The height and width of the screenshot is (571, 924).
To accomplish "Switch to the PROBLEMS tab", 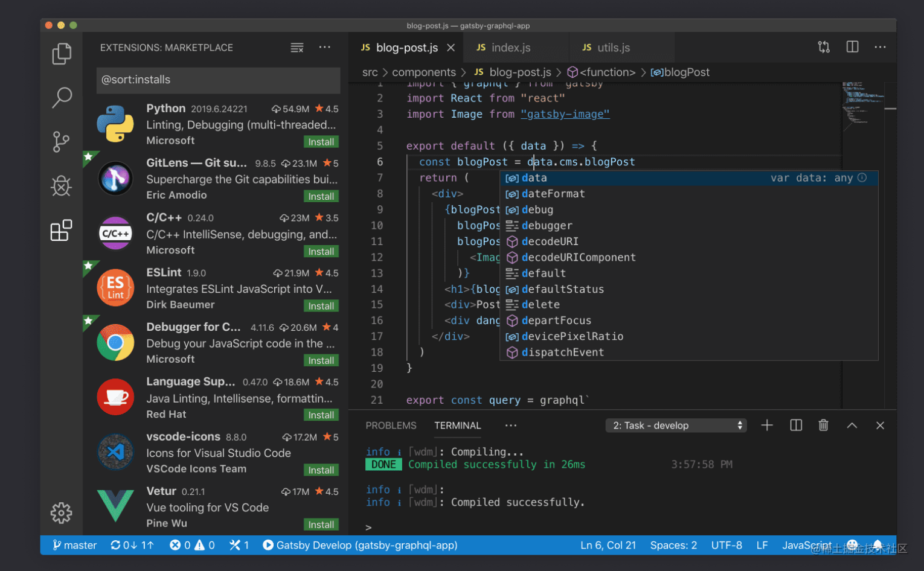I will [390, 425].
